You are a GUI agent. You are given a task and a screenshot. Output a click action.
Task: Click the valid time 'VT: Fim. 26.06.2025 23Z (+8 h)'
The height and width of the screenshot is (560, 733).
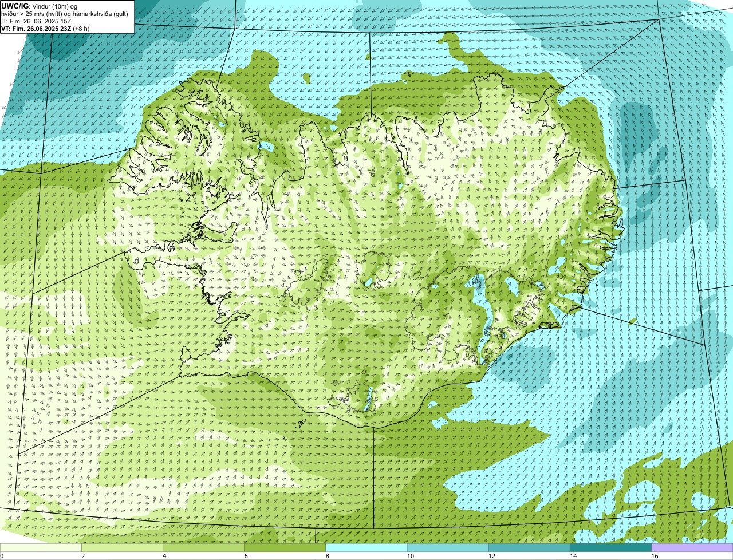click(x=45, y=29)
